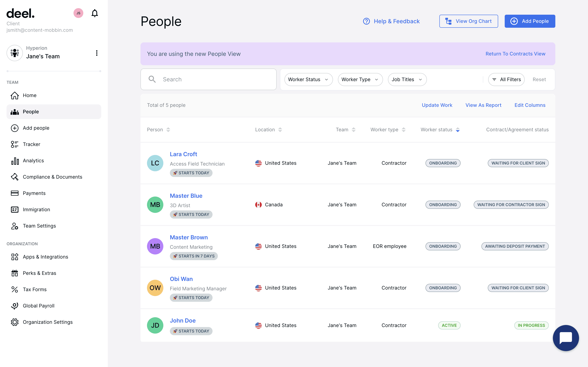Click the notification bell icon
588x367 pixels.
(95, 13)
